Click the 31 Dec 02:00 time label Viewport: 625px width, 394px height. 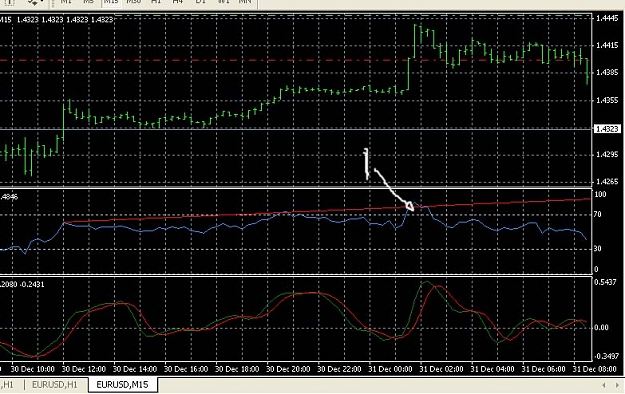441,369
